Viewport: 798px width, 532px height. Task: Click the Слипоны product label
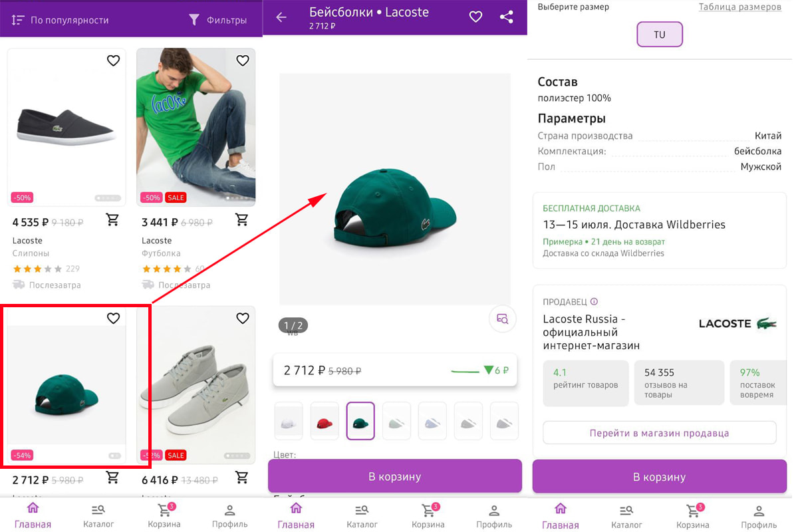click(31, 253)
